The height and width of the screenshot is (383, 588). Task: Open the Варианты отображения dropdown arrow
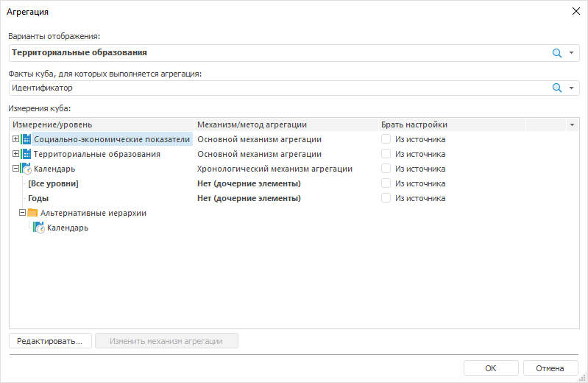click(x=571, y=53)
